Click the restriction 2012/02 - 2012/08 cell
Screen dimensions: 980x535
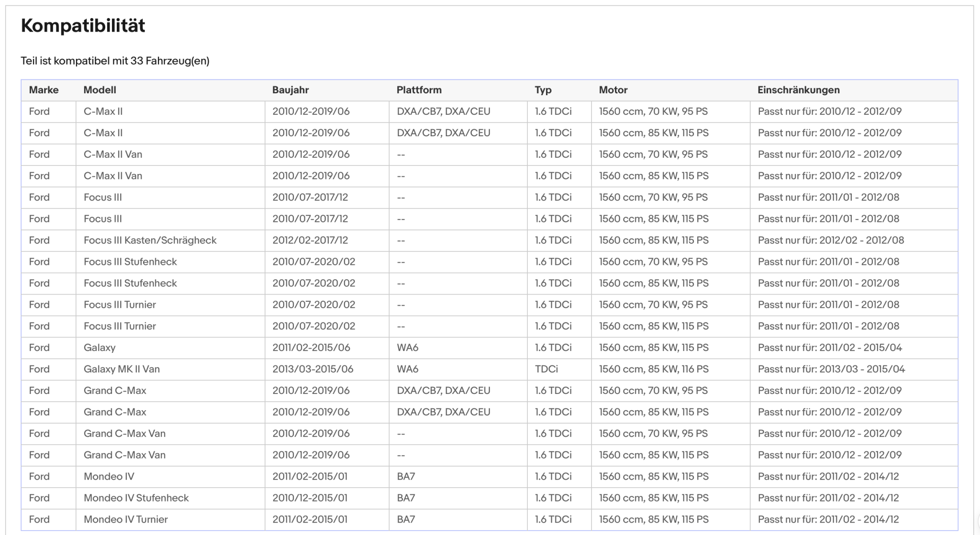pyautogui.click(x=854, y=240)
